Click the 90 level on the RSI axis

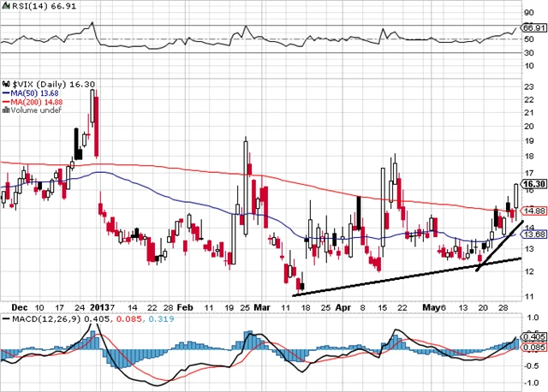tap(529, 13)
